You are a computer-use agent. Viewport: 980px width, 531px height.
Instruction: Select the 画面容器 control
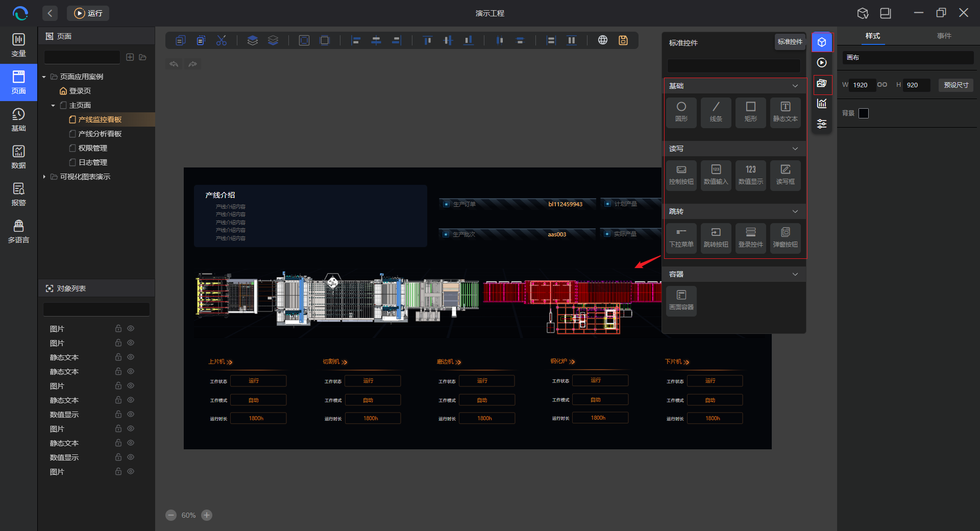click(681, 301)
